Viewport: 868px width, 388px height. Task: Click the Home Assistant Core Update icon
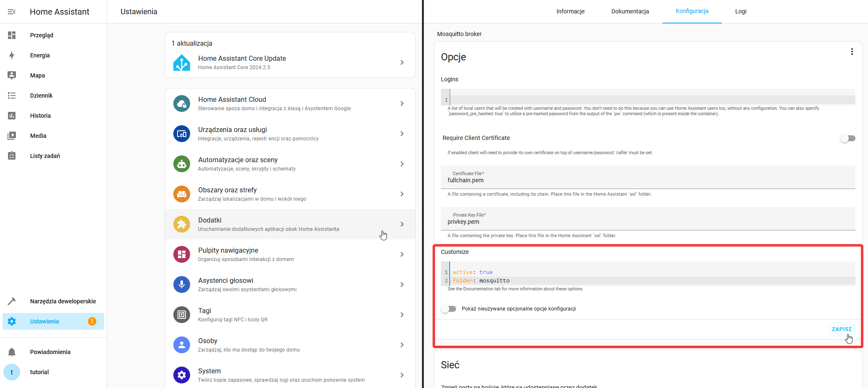[x=182, y=62]
